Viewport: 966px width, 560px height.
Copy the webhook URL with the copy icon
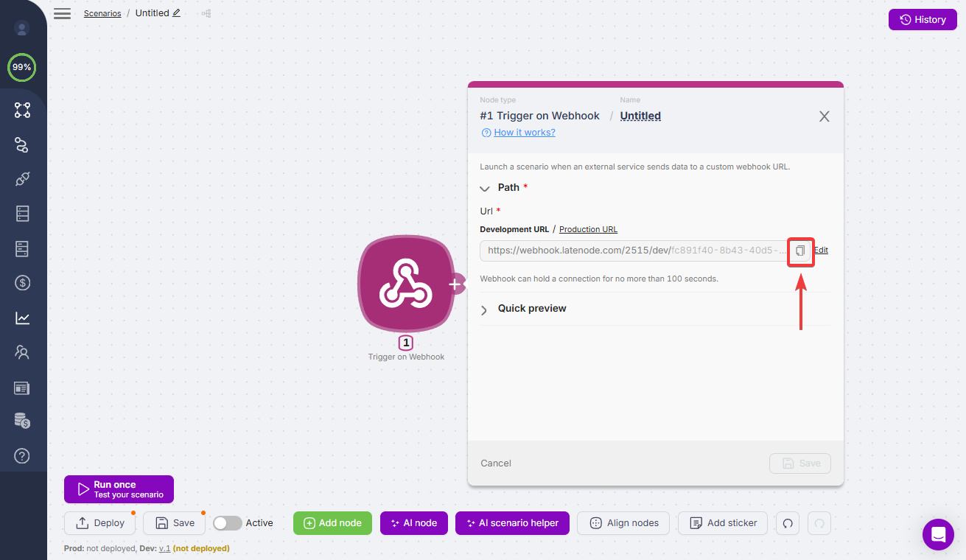pos(800,251)
